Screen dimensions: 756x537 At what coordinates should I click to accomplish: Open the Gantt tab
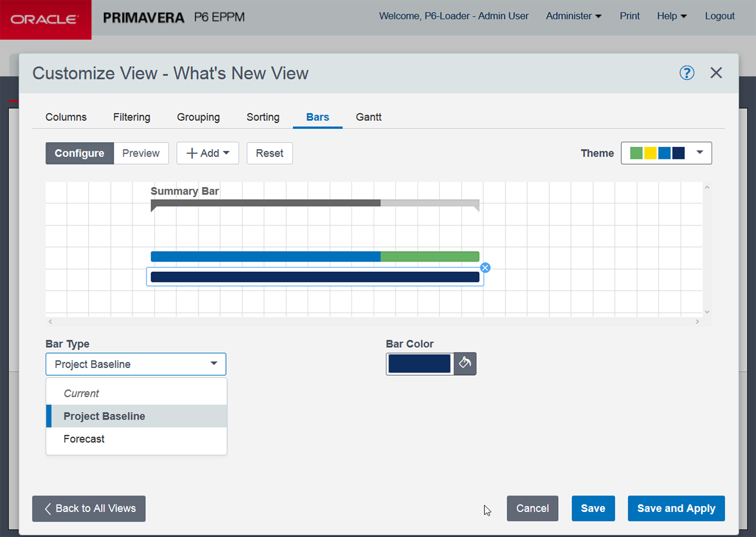(x=368, y=117)
